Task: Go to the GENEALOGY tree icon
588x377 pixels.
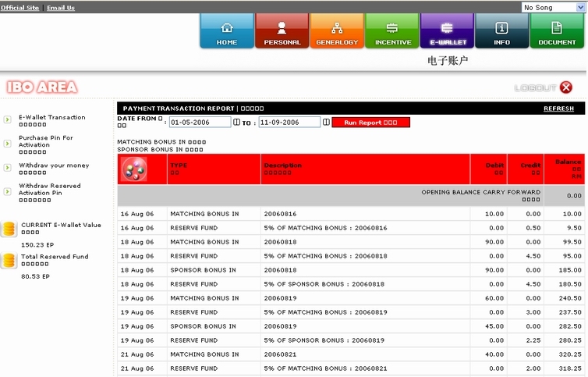Action: (337, 31)
